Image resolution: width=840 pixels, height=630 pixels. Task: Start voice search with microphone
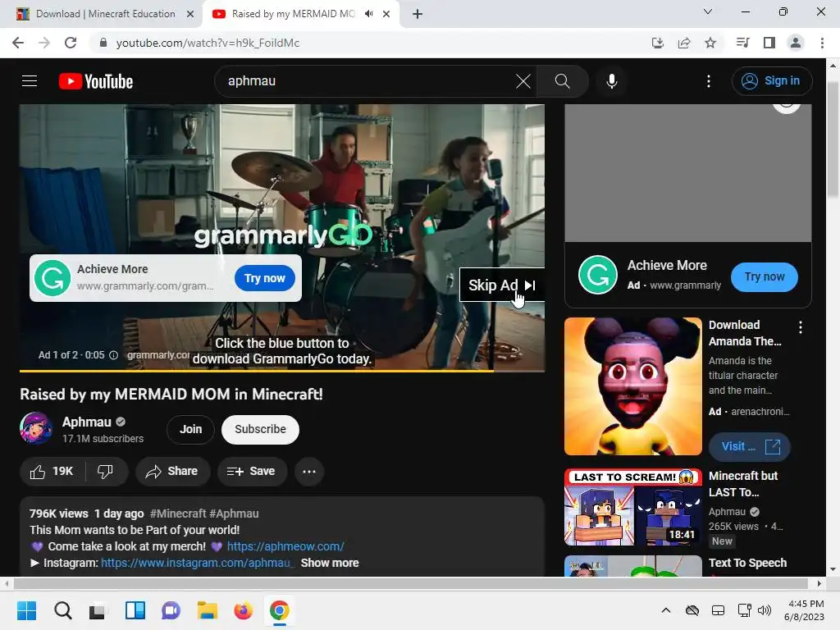pyautogui.click(x=611, y=81)
